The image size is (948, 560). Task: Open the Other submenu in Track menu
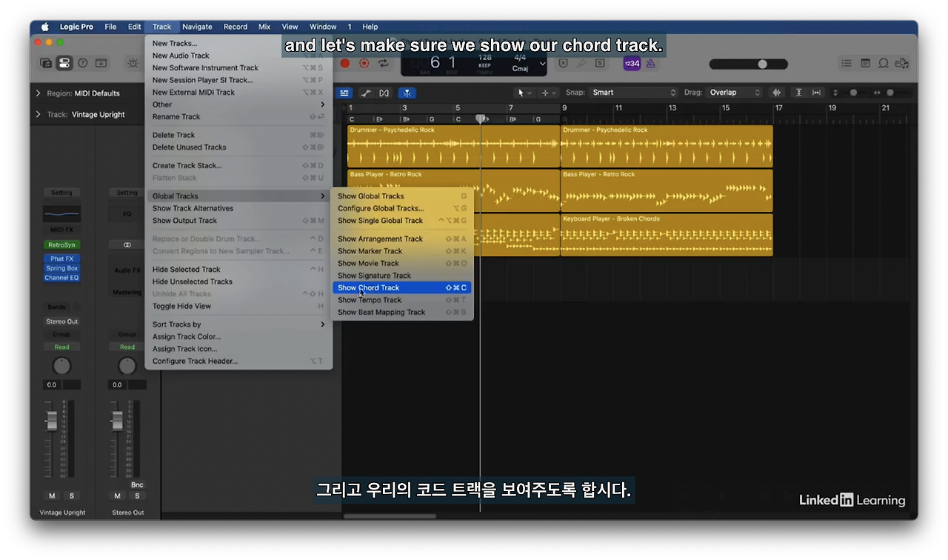click(238, 104)
